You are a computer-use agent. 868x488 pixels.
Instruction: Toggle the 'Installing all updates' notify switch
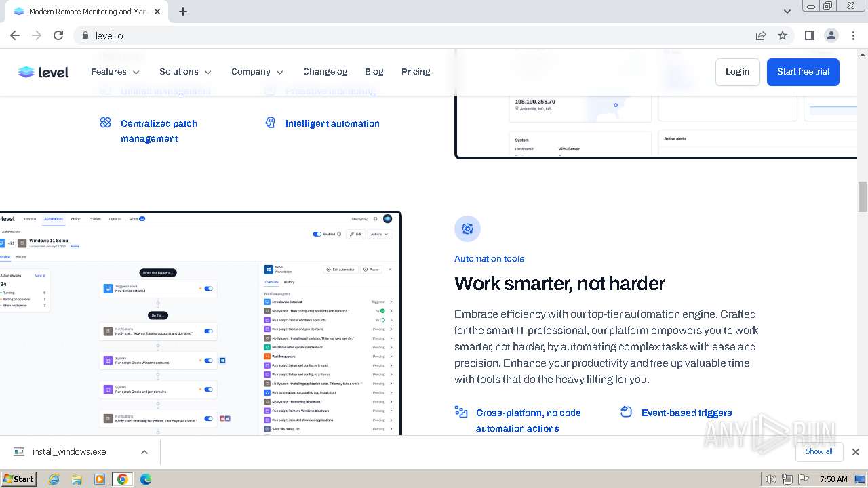pyautogui.click(x=208, y=418)
